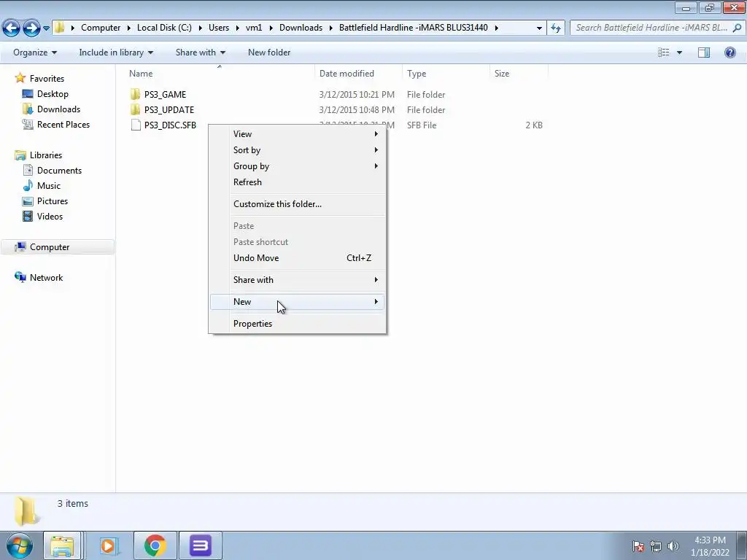
Task: Select the 2 KB size cell
Action: [533, 125]
